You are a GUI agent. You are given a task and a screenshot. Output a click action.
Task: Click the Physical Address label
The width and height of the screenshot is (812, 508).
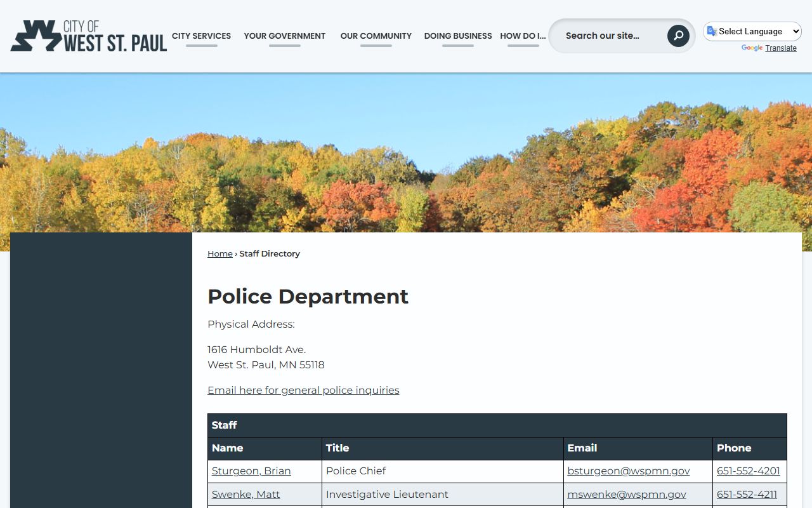tap(251, 324)
